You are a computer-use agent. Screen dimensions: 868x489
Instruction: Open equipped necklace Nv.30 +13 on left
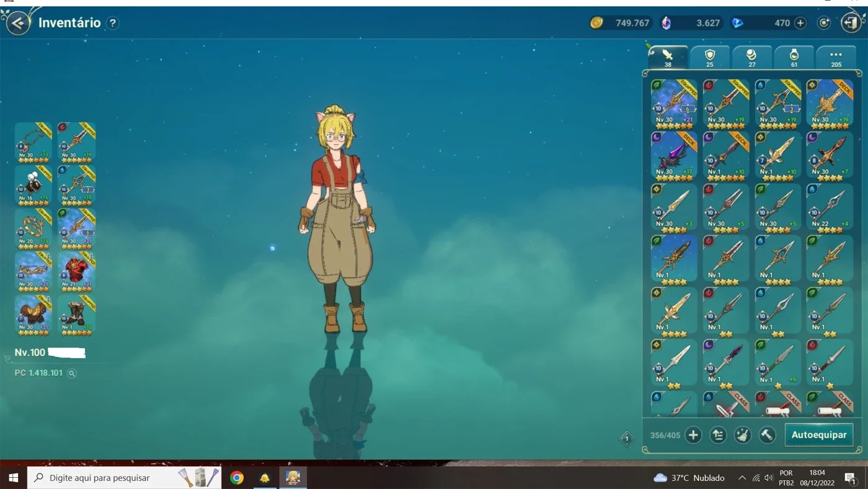(33, 142)
